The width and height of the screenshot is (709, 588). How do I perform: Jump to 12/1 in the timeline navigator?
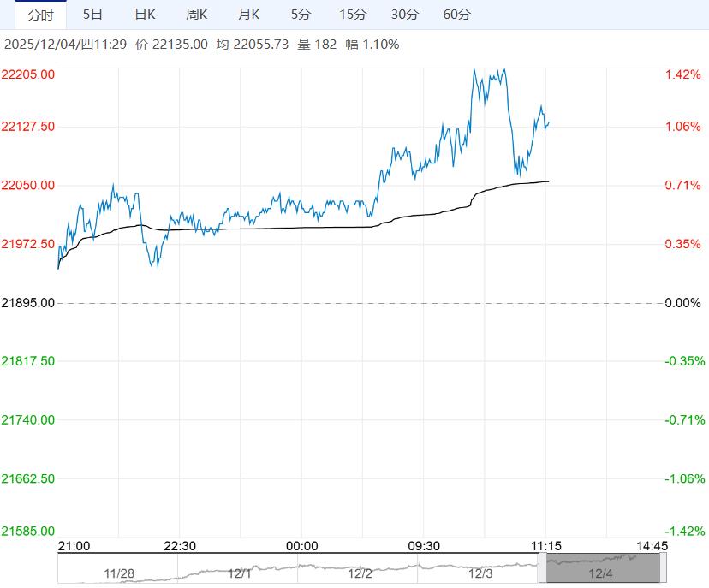point(239,573)
